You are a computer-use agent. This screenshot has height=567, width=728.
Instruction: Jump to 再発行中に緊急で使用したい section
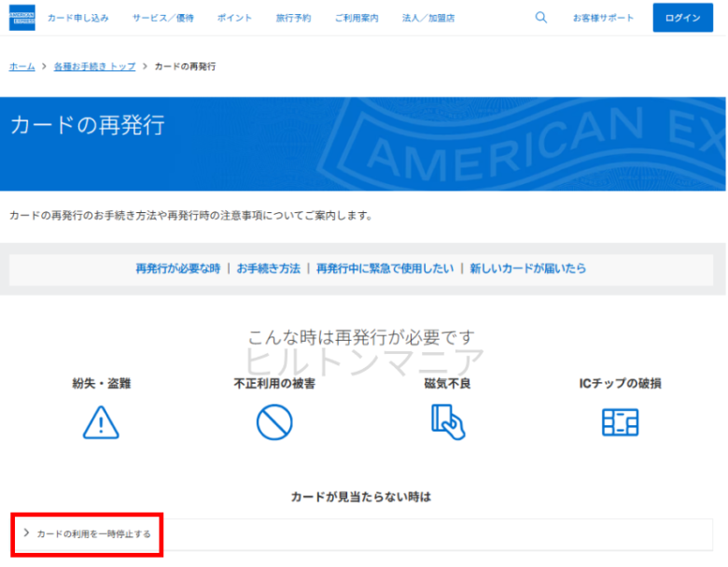(385, 268)
